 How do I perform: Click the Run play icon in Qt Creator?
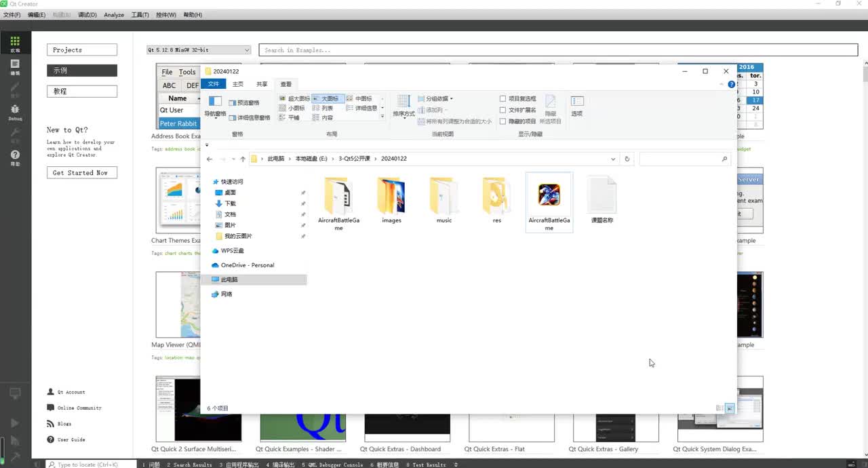tap(15, 423)
